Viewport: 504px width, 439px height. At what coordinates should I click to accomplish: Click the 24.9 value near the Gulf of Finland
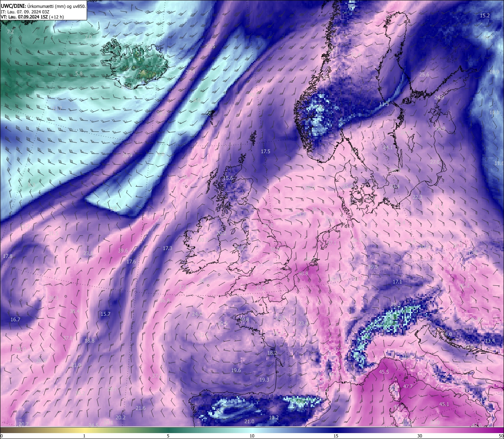(439, 97)
